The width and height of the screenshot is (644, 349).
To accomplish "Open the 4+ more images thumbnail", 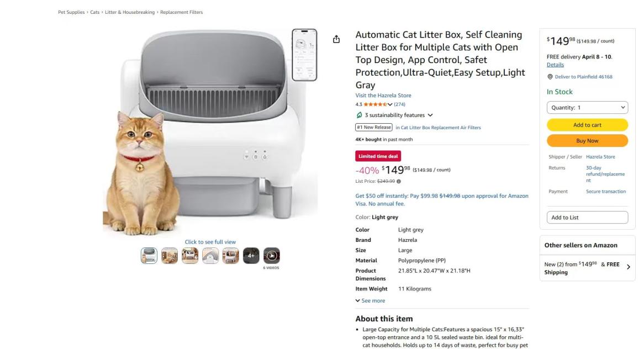I will [251, 256].
